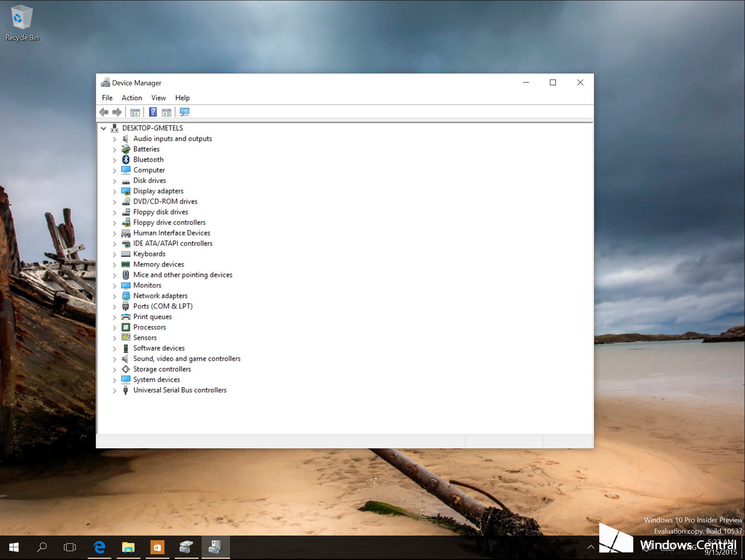Open the View menu

tap(158, 98)
